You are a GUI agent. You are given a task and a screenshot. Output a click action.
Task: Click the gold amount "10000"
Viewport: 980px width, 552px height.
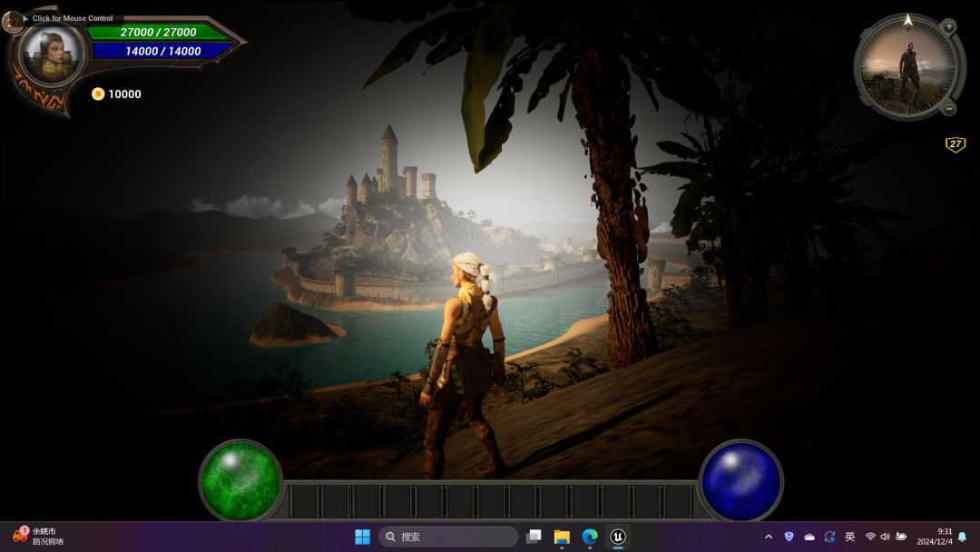[x=124, y=94]
